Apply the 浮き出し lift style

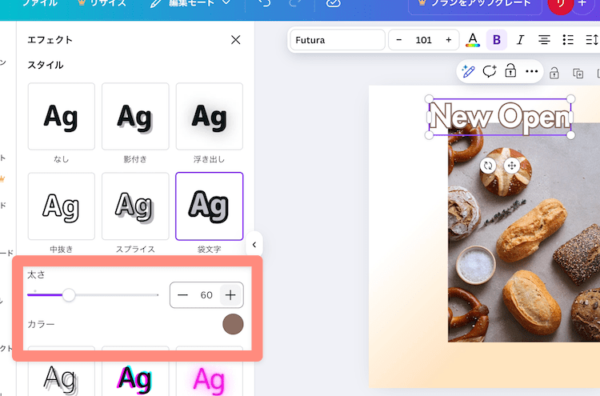tap(209, 116)
